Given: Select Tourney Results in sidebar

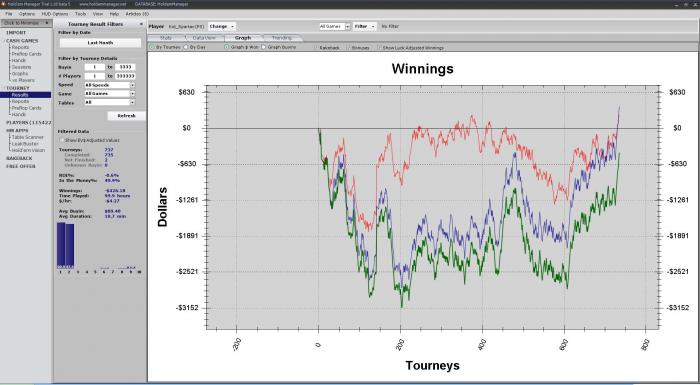Looking at the screenshot, I should tap(25, 95).
